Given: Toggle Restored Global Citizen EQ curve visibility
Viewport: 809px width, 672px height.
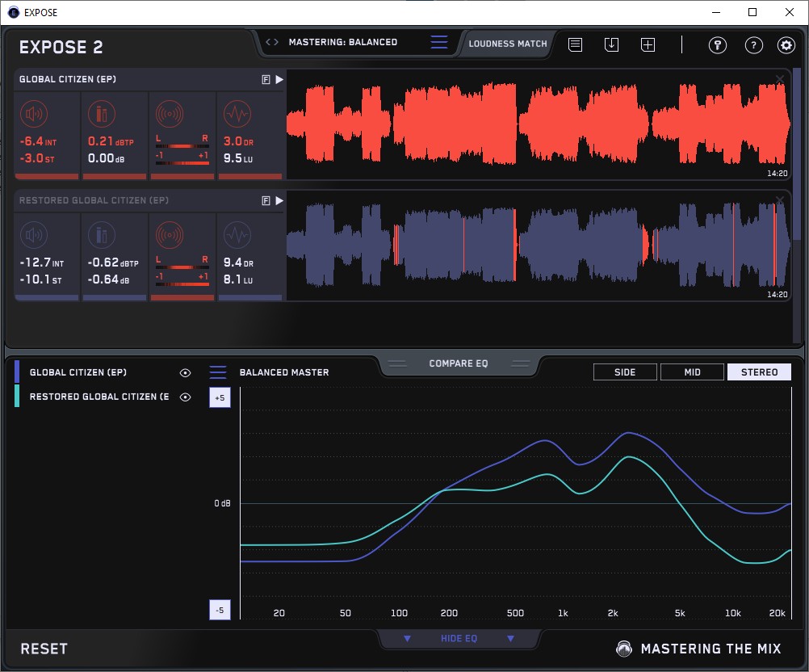Looking at the screenshot, I should pos(186,397).
